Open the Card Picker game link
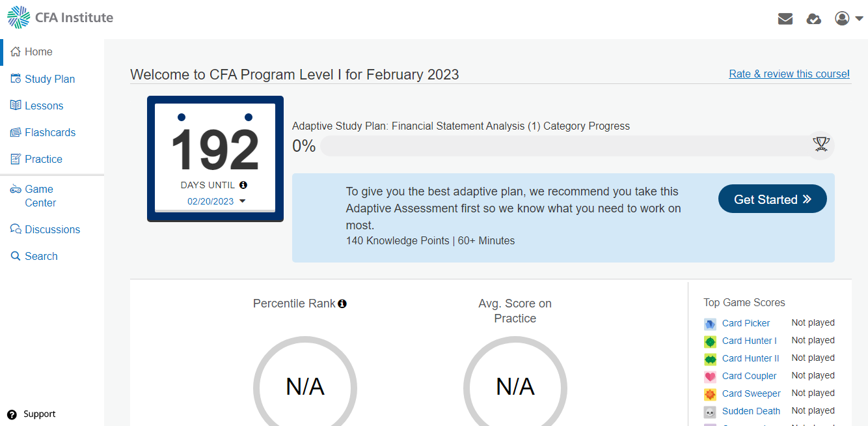The width and height of the screenshot is (868, 426). [x=746, y=323]
